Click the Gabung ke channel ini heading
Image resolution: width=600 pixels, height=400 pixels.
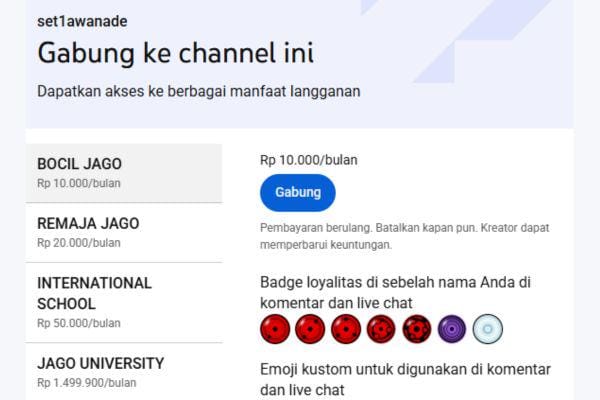pos(176,53)
